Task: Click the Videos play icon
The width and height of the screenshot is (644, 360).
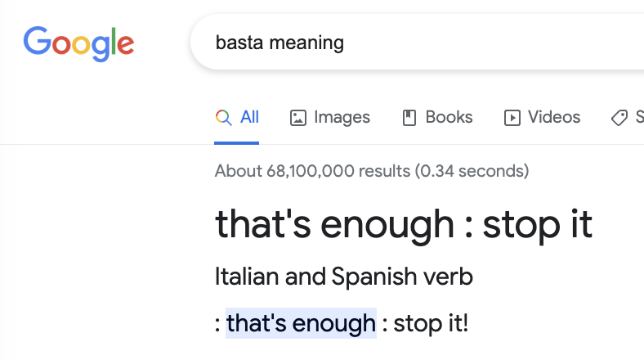Action: point(512,118)
